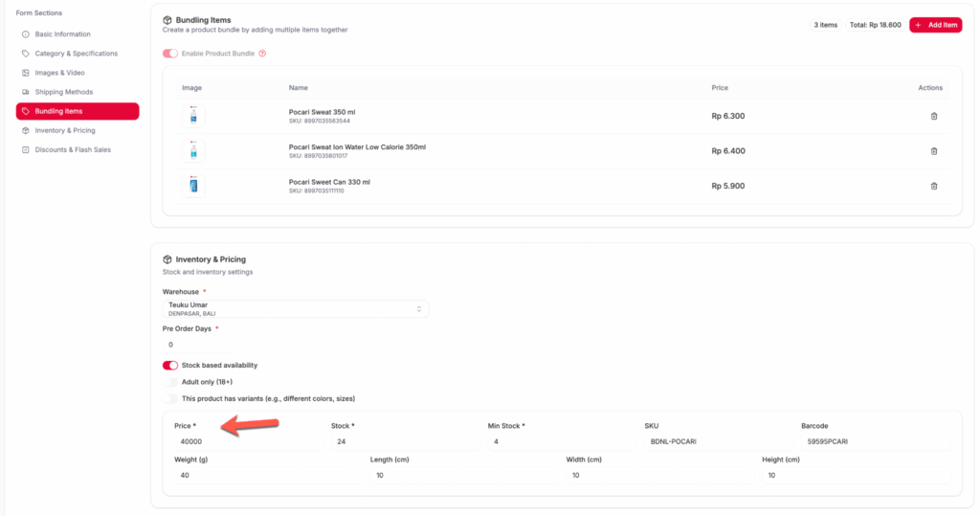Click the Price input field

pos(247,441)
